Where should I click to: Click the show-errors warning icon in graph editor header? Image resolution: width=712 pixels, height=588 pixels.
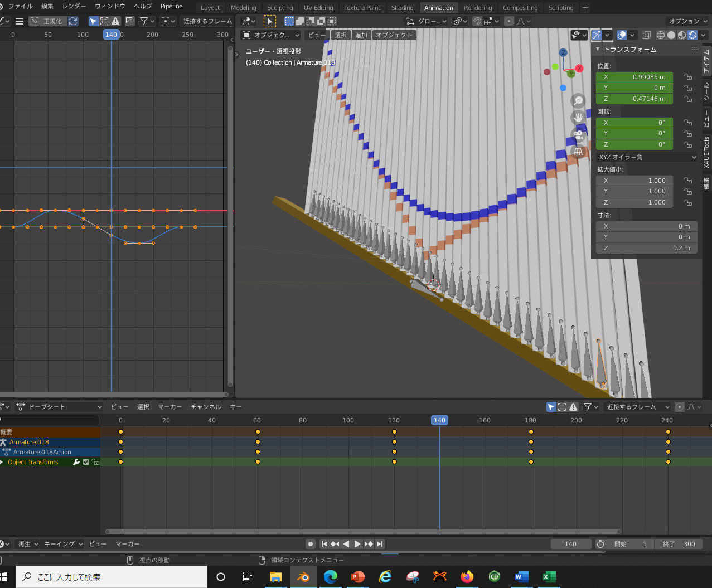tap(116, 21)
